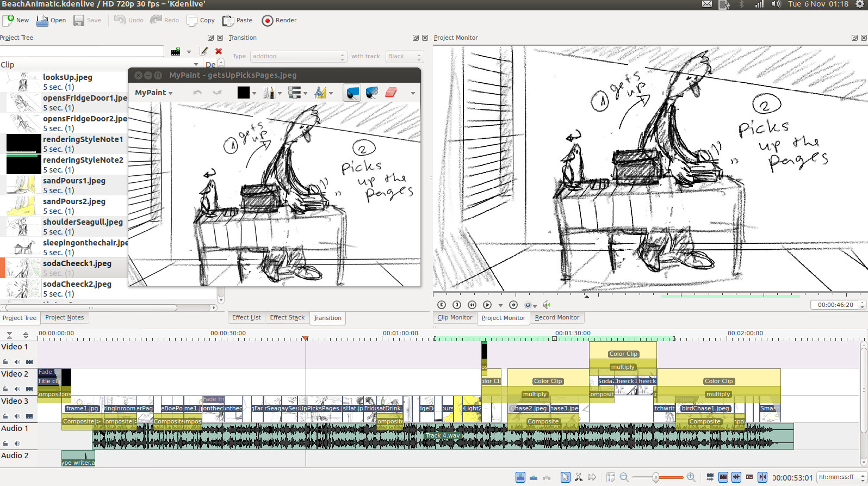Open the MyPaint main menu dropdown
Screen dimensions: 868x486
tap(153, 93)
